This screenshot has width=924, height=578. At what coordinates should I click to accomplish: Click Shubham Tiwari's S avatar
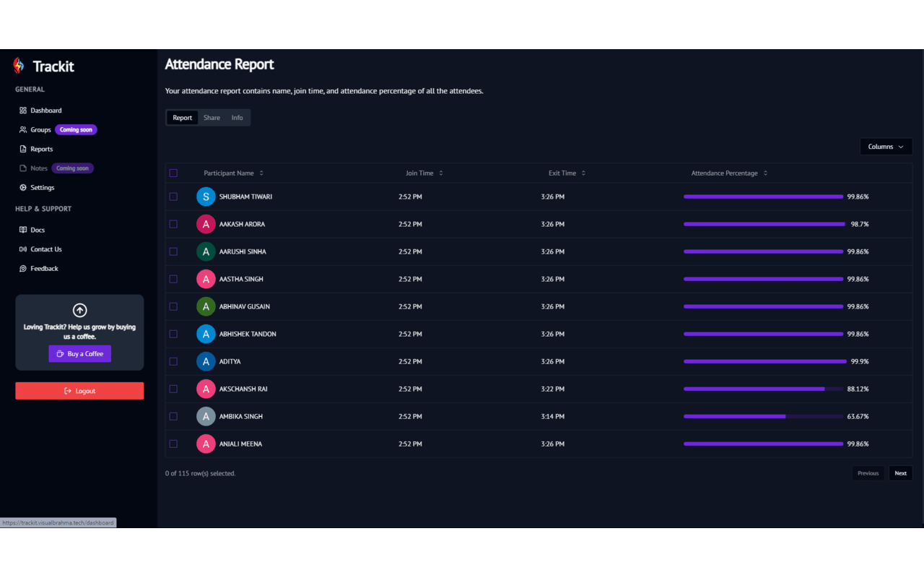[x=206, y=197]
